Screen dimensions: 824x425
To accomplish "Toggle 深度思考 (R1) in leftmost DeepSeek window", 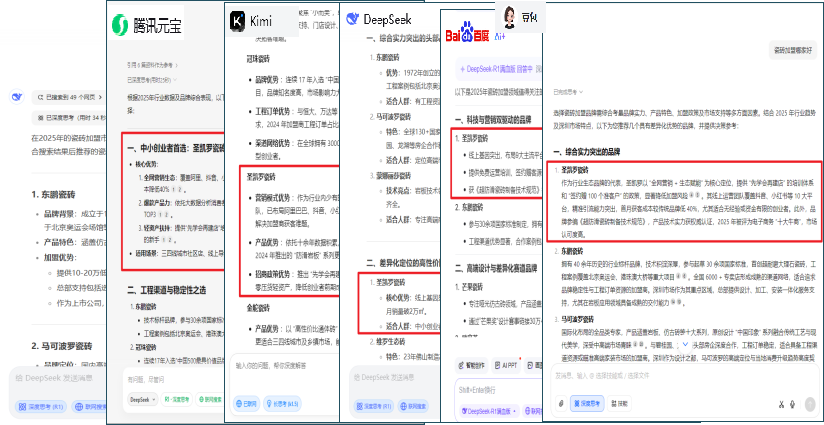I will (41, 406).
